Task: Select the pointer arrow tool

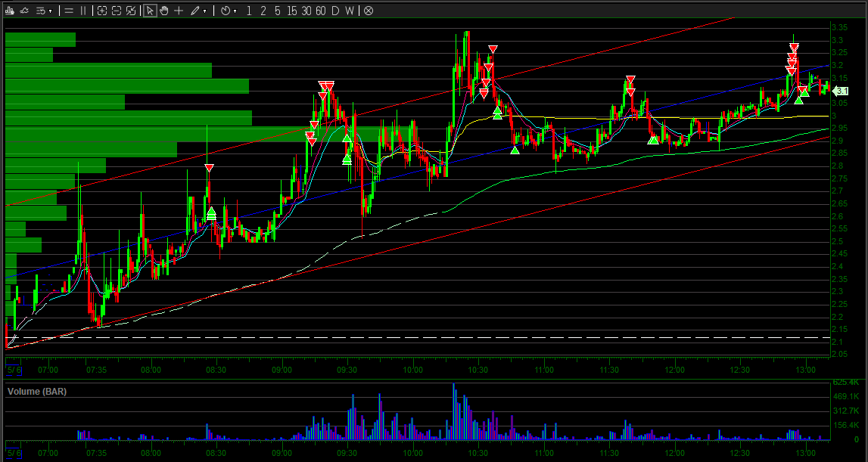Action: [x=150, y=11]
